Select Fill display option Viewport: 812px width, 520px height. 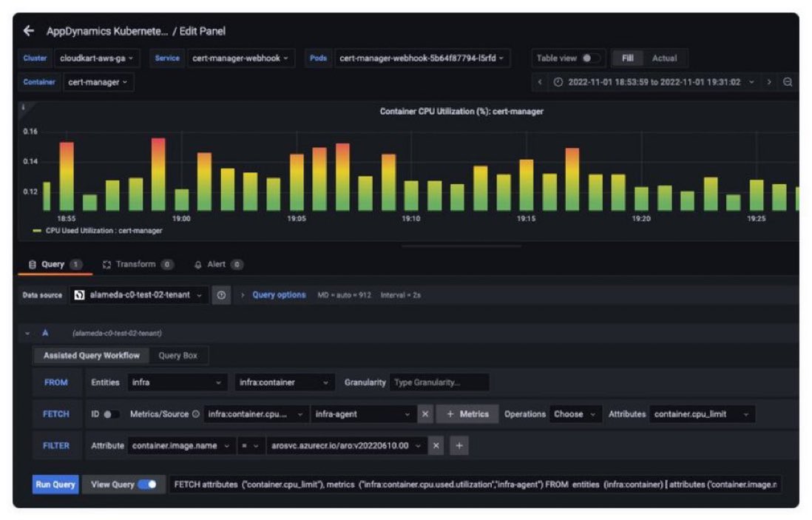click(628, 58)
